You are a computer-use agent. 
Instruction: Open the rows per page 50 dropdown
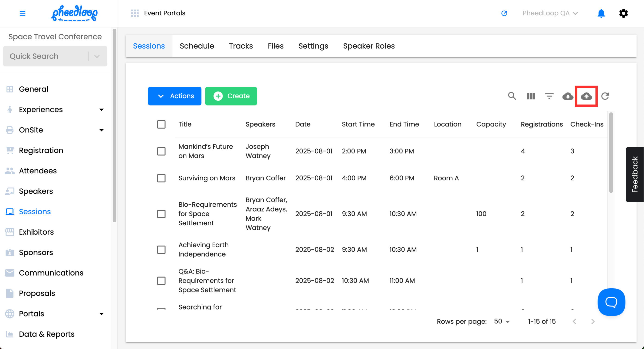click(x=502, y=322)
